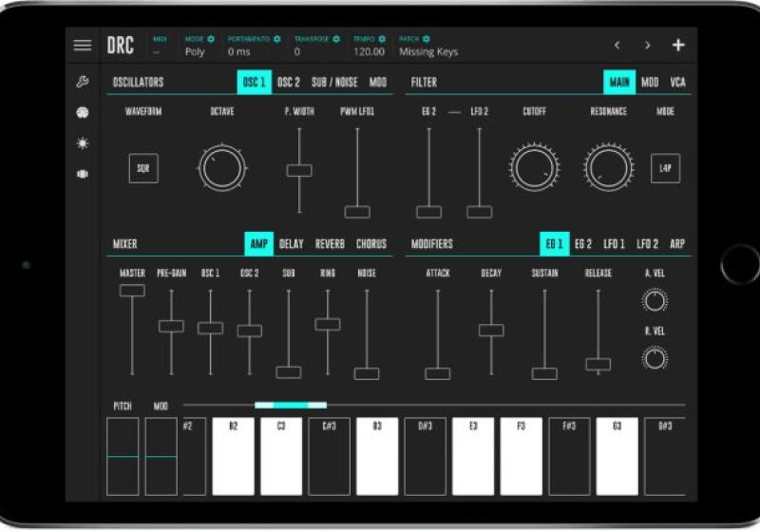Click the Cutoff knob in Filter section
The height and width of the screenshot is (532, 760).
(534, 168)
